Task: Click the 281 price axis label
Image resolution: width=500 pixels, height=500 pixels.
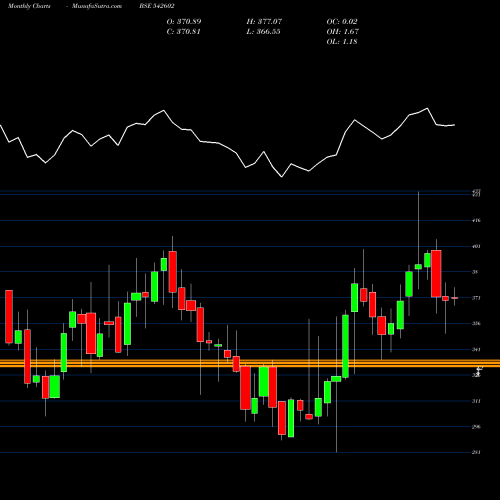Action: (x=476, y=452)
